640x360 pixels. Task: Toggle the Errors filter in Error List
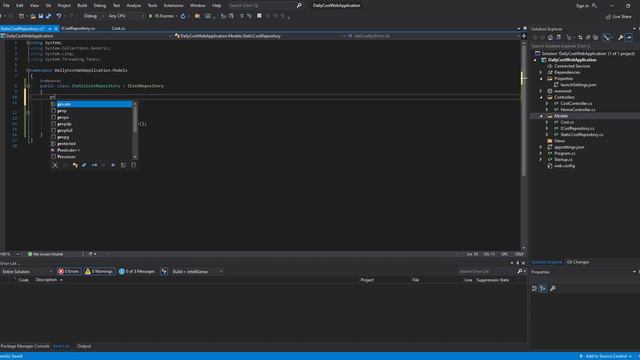coord(69,271)
